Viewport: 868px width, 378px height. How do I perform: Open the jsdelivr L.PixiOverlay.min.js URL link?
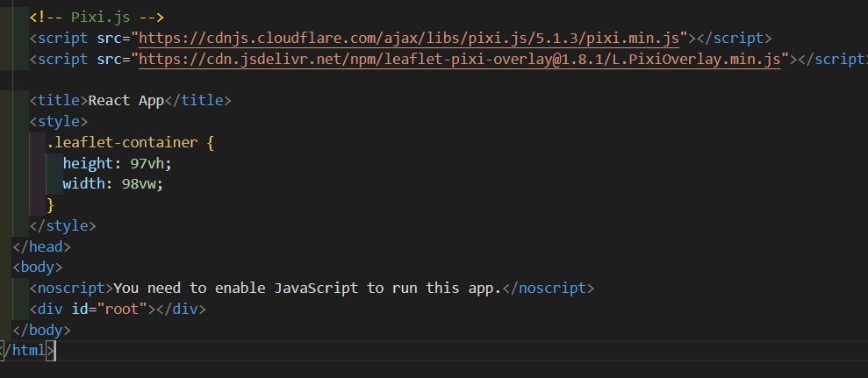460,60
